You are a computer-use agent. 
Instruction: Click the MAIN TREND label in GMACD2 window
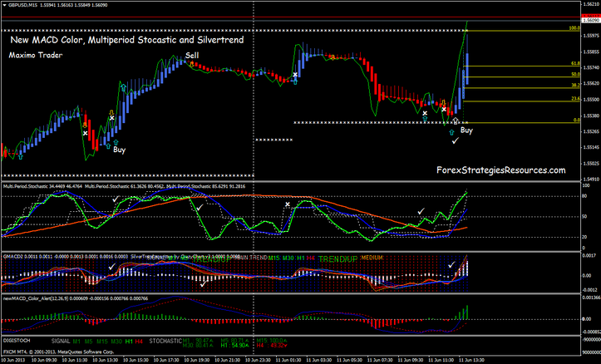click(x=249, y=258)
